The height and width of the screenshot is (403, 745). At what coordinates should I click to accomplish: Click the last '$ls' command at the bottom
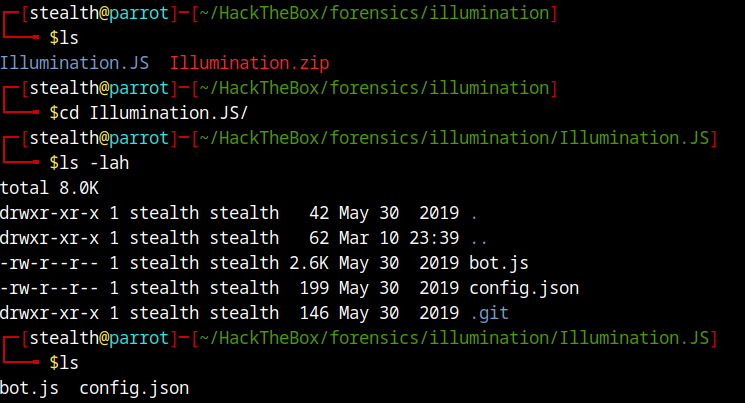coord(64,363)
